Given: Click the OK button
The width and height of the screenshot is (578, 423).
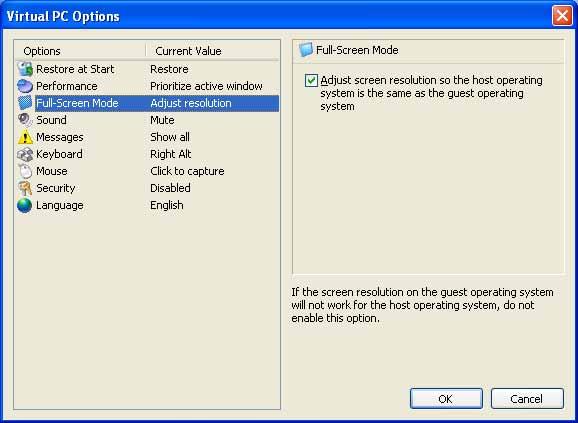Looking at the screenshot, I should click(x=446, y=399).
